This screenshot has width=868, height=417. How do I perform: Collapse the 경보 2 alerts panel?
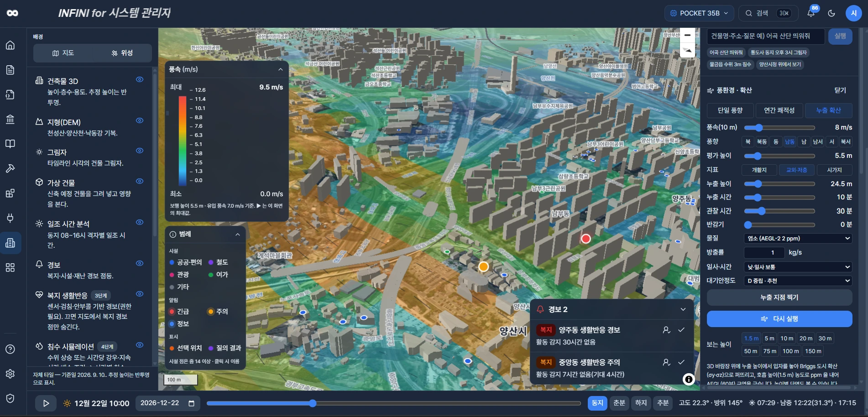[683, 309]
